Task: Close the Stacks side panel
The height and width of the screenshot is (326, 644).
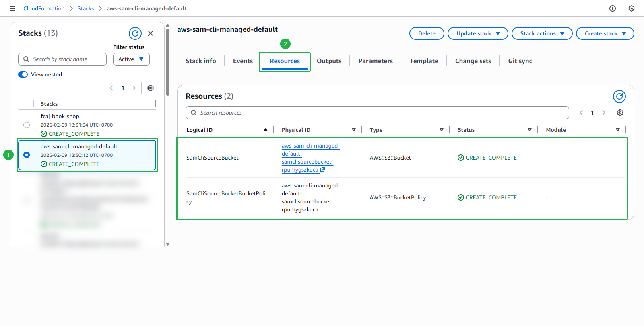Action: tap(151, 33)
